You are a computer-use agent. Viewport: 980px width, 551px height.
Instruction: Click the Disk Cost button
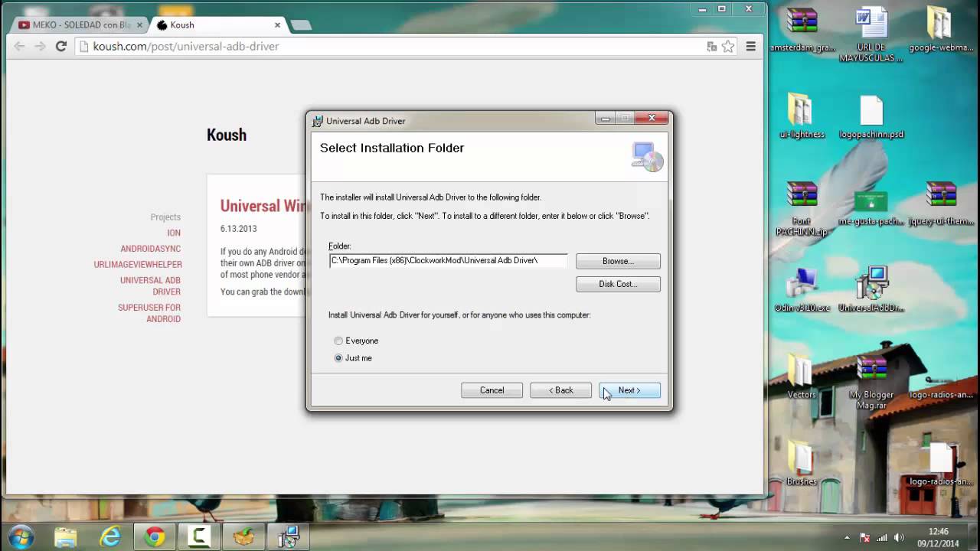tap(618, 284)
